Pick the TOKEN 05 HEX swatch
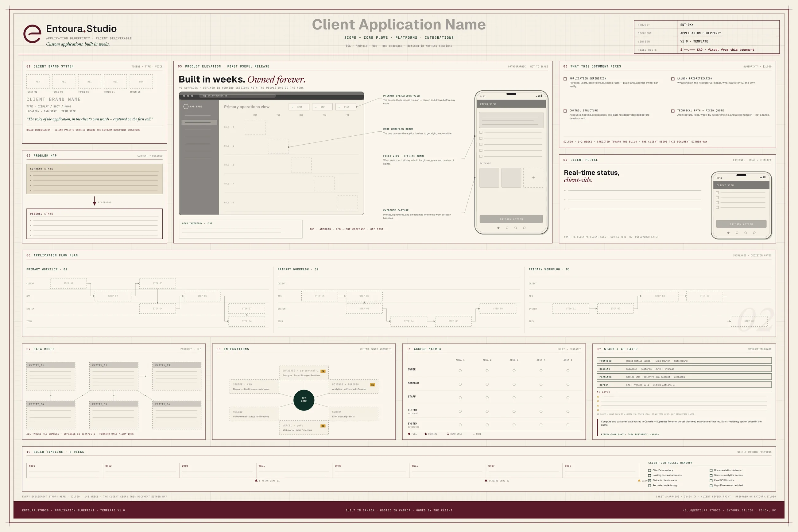 [141, 82]
